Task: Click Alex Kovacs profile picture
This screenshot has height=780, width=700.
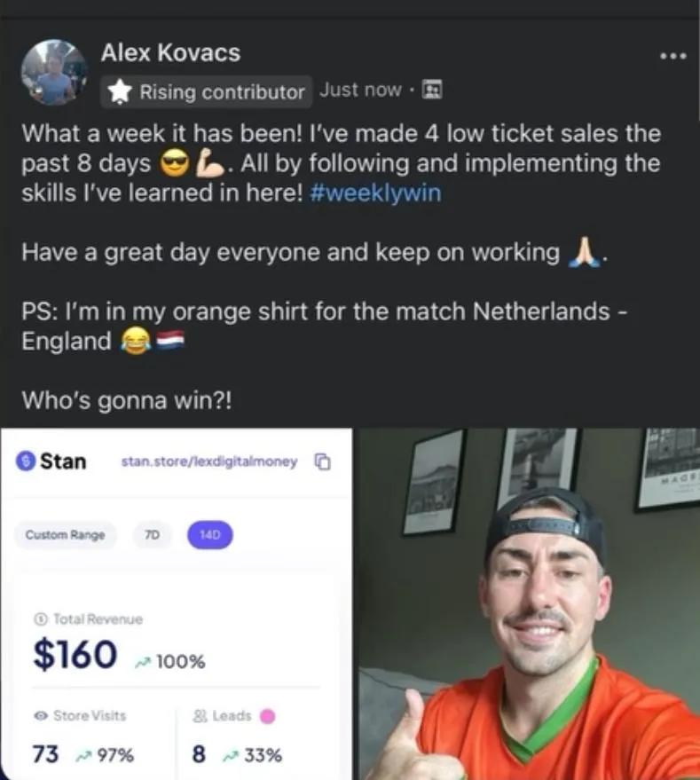Action: click(54, 73)
